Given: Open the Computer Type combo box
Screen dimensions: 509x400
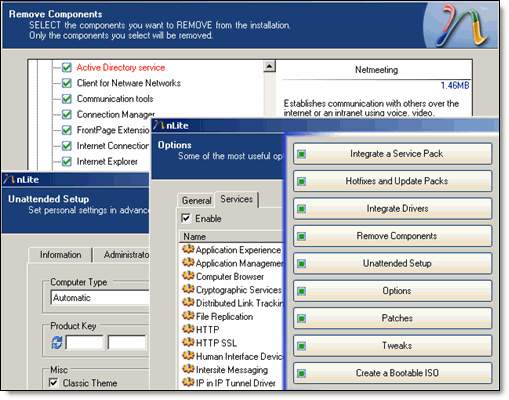Looking at the screenshot, I should pos(100,298).
